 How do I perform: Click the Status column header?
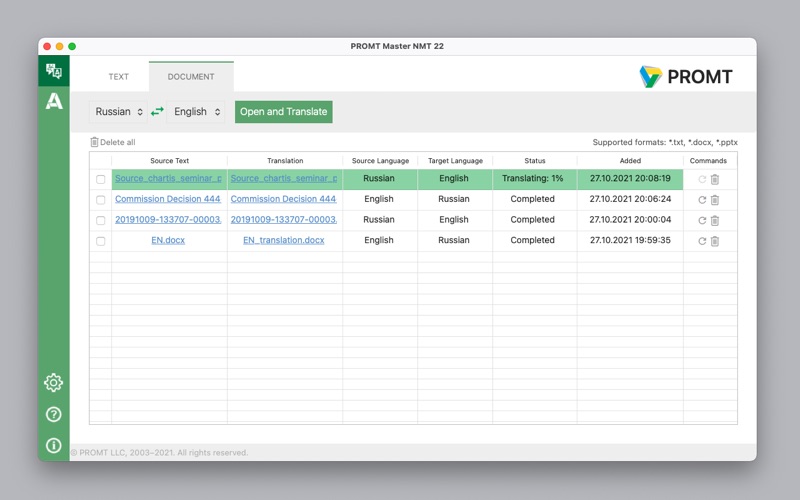(x=535, y=161)
